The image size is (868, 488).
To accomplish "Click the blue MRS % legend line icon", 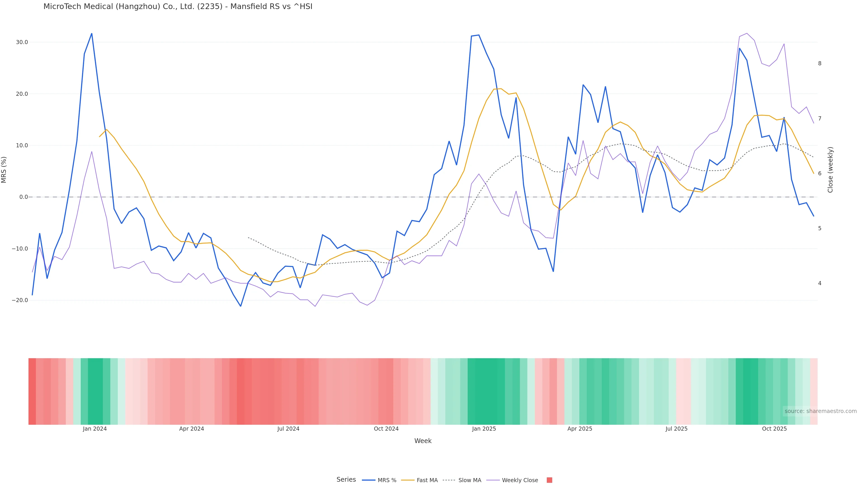I will pyautogui.click(x=369, y=480).
